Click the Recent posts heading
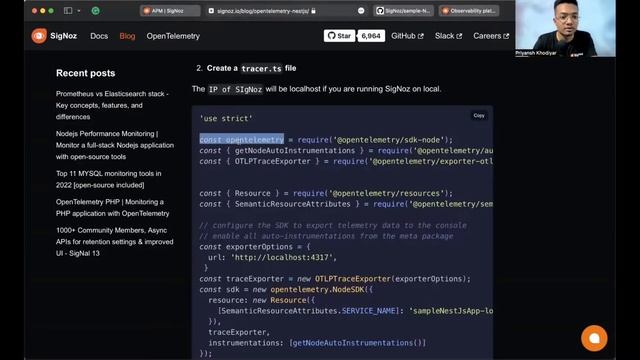This screenshot has height=360, width=640. pyautogui.click(x=86, y=73)
